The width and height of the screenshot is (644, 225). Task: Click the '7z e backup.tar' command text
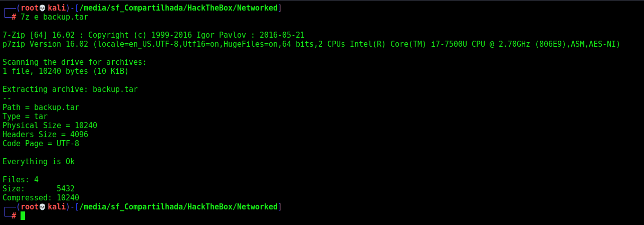coord(54,17)
